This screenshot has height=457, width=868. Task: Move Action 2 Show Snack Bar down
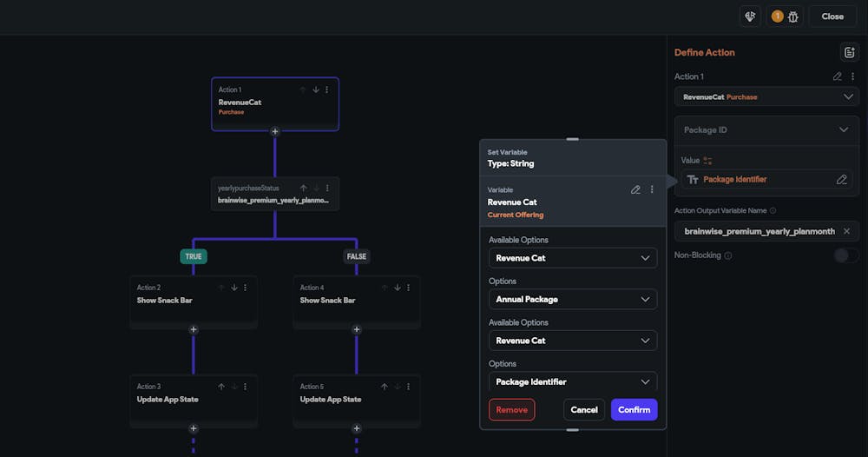pos(234,288)
